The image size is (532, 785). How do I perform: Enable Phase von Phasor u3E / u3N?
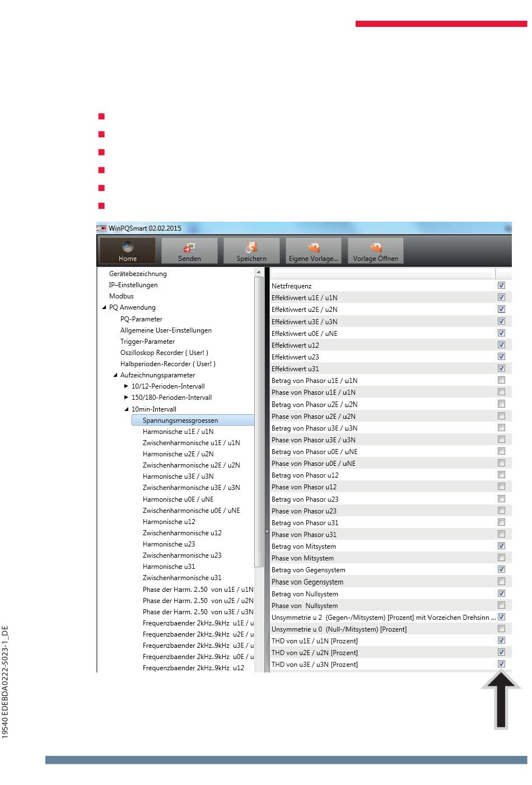(x=501, y=440)
